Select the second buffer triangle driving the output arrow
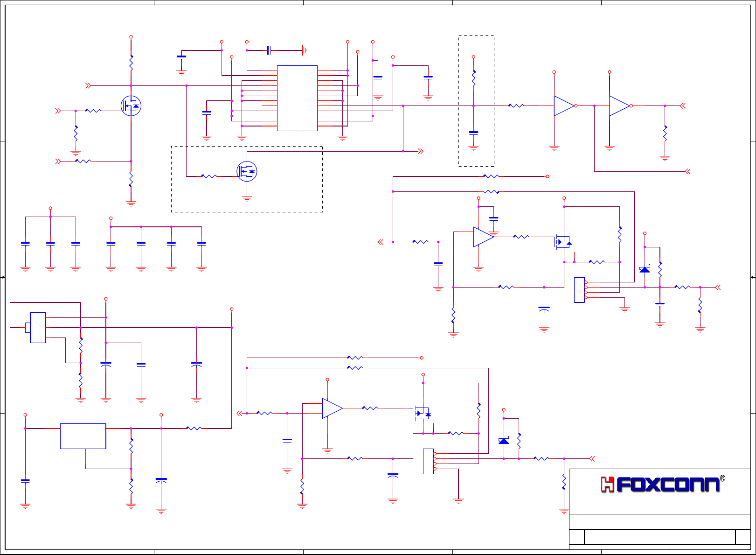 620,106
